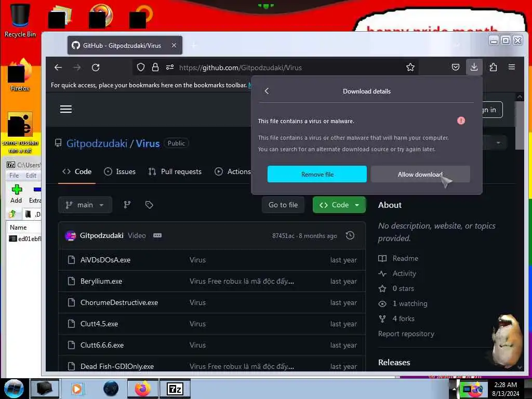Click the Name column header in 7-Zip

[18, 228]
